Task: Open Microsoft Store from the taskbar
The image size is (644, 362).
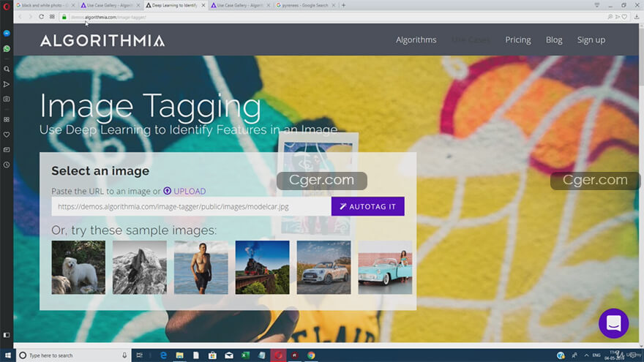Action: (x=212, y=355)
